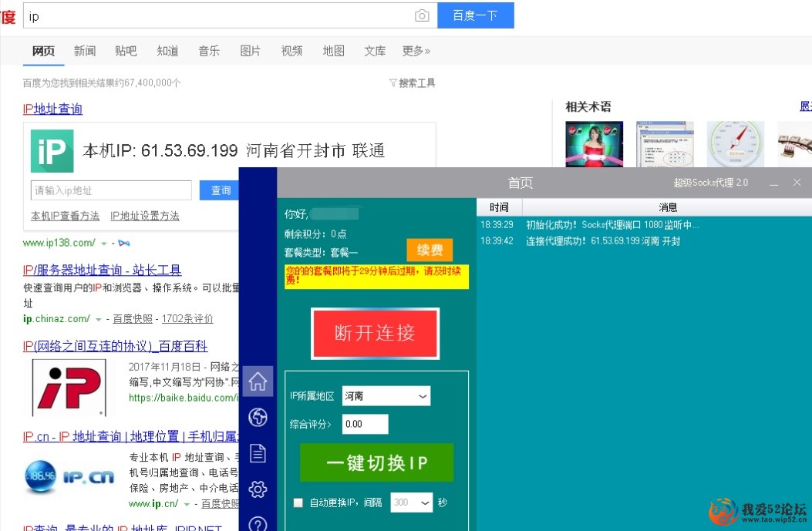Click the 百度一下 search button

click(x=475, y=15)
